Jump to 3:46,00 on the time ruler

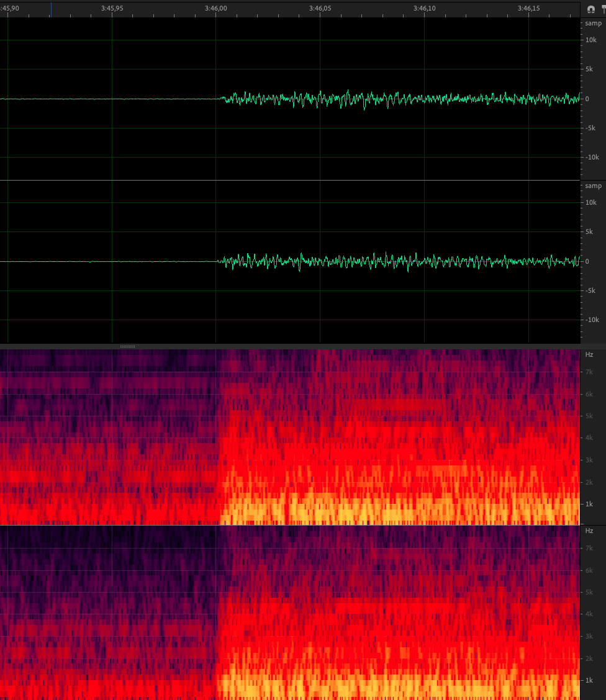coord(215,9)
